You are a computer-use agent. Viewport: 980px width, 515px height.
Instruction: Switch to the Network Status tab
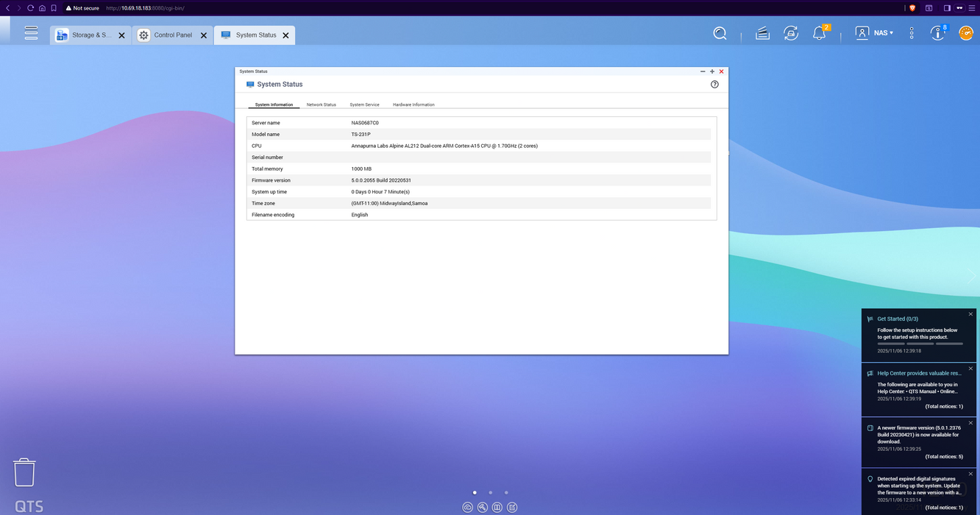click(x=321, y=104)
